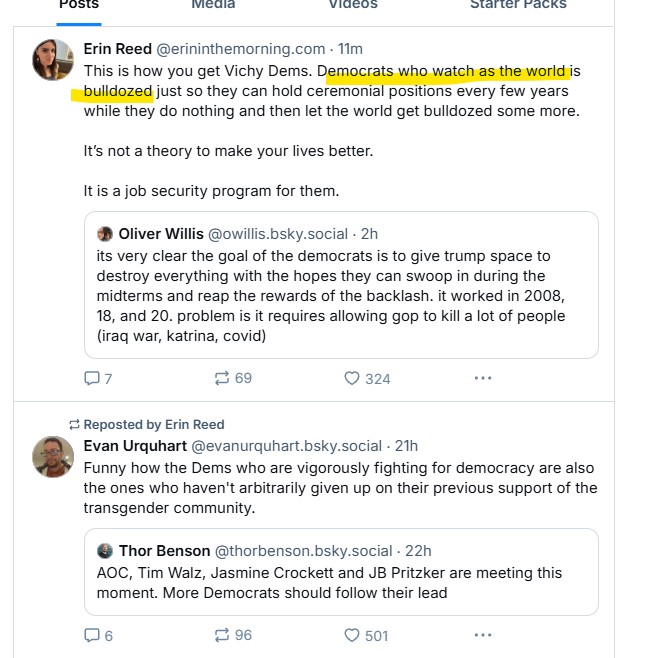
Task: Open more options on Erin Reed's post
Action: coord(483,378)
